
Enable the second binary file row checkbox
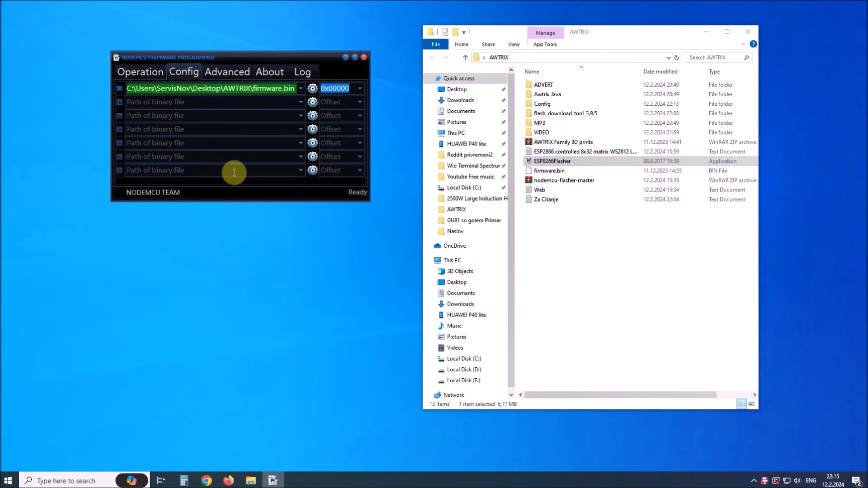[119, 102]
